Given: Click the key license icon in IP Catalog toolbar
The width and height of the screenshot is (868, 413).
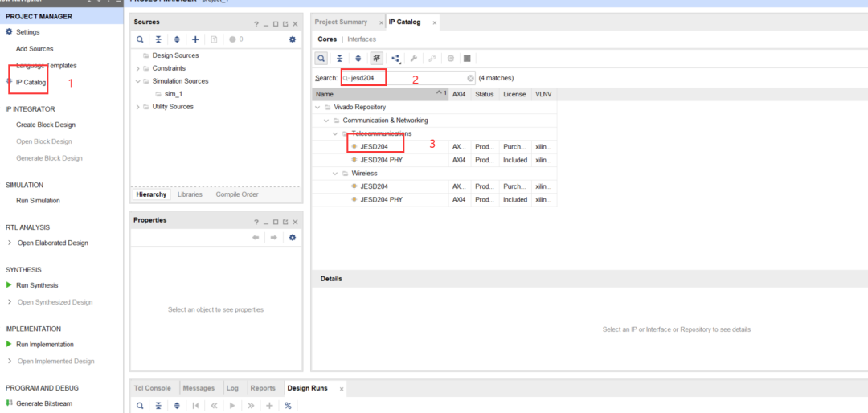Looking at the screenshot, I should click(x=432, y=58).
